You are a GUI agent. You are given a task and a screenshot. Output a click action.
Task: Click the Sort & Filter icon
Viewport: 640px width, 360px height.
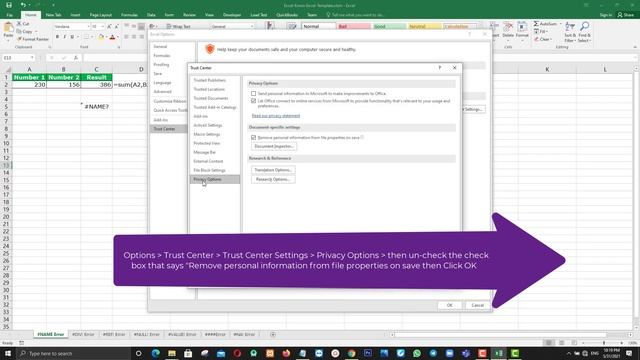tap(570, 27)
